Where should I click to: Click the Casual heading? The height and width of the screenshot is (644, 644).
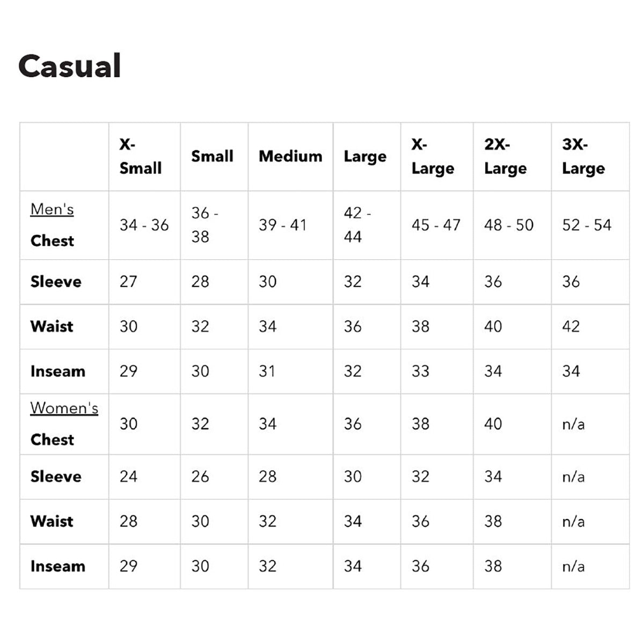click(x=70, y=66)
